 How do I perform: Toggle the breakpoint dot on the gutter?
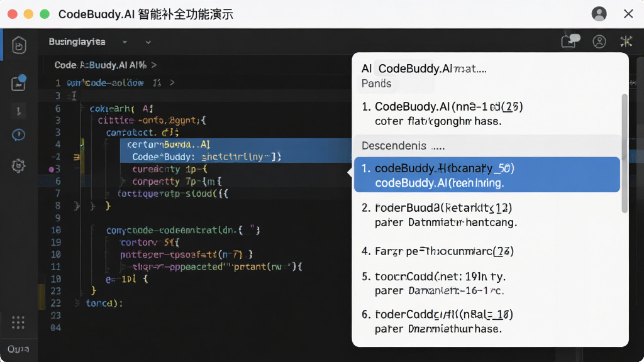[x=52, y=170]
